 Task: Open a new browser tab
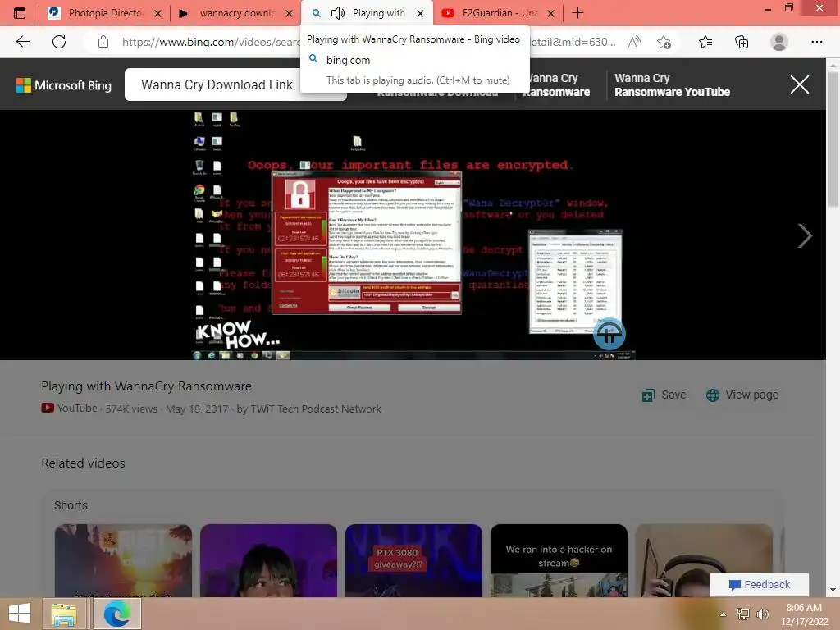tap(577, 13)
